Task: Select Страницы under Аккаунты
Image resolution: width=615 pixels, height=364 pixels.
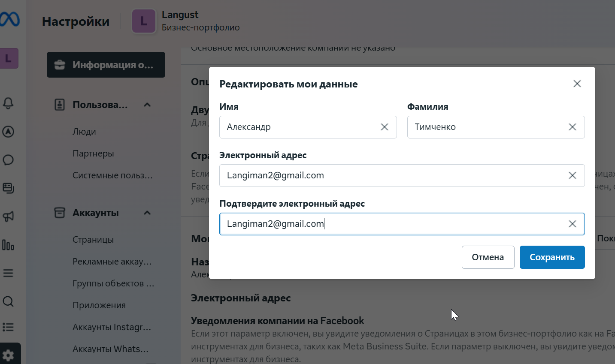Action: point(93,240)
